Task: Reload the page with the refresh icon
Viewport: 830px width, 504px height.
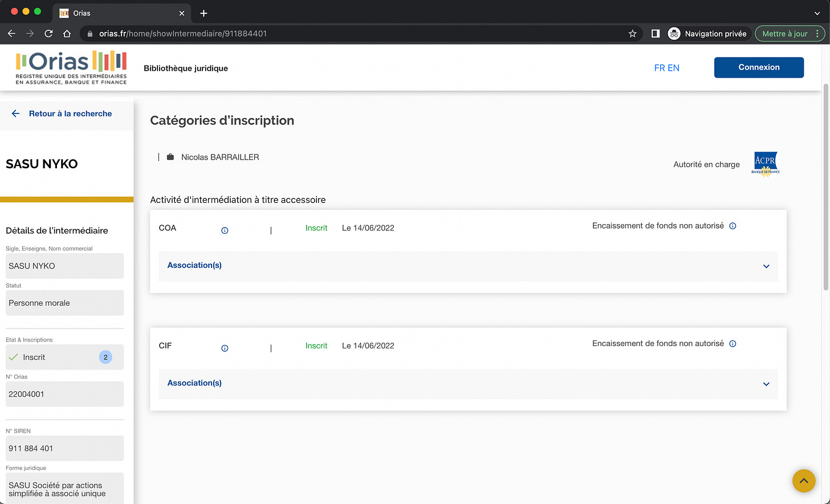Action: pyautogui.click(x=48, y=34)
